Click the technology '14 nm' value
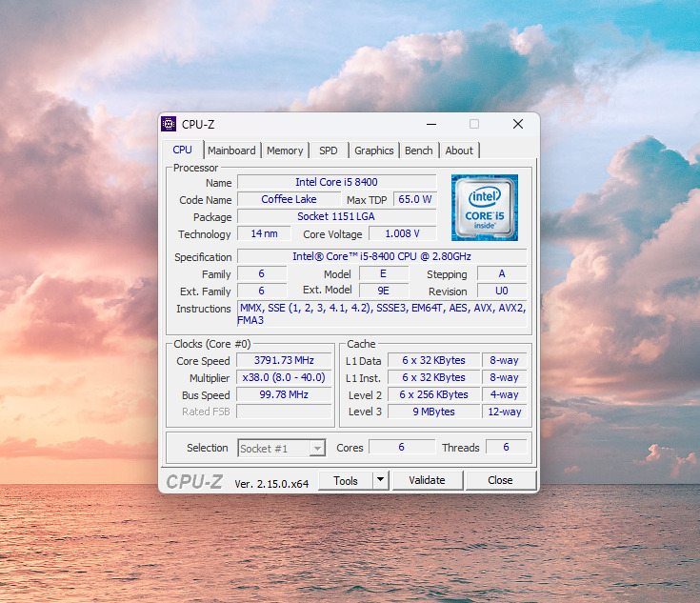 click(x=264, y=233)
